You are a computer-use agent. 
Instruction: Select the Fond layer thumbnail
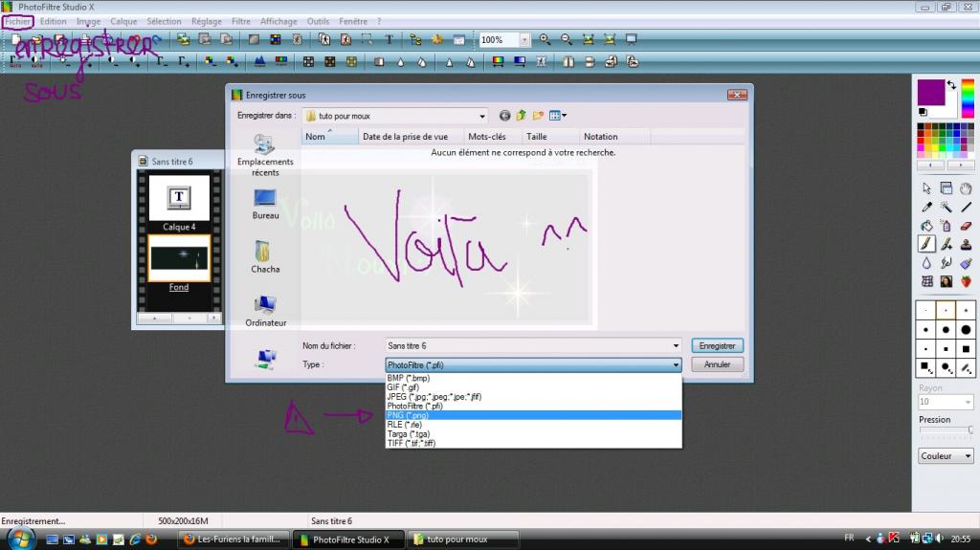179,258
